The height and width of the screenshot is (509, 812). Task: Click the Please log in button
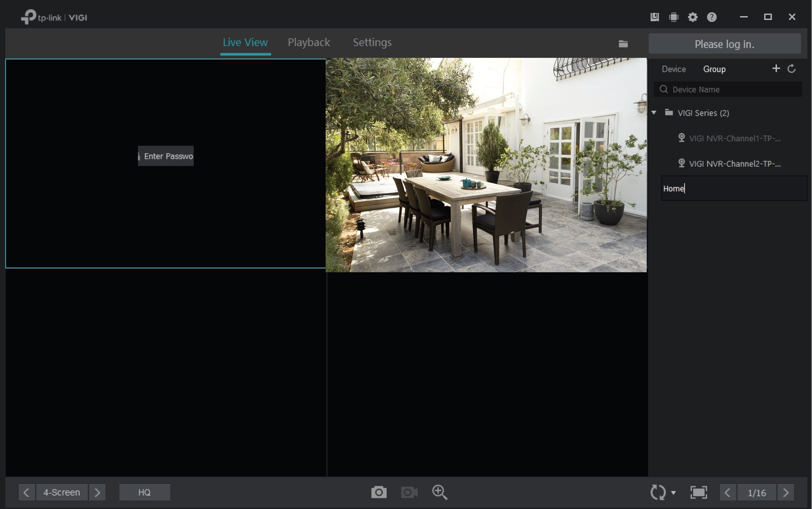click(x=724, y=44)
